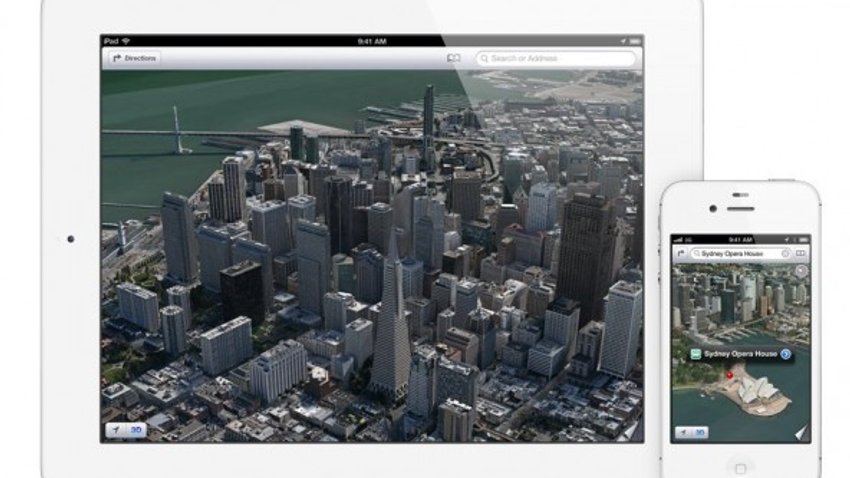Click the 9:41 AM clock on iPad
Image resolution: width=850 pixels, height=478 pixels.
coord(372,41)
